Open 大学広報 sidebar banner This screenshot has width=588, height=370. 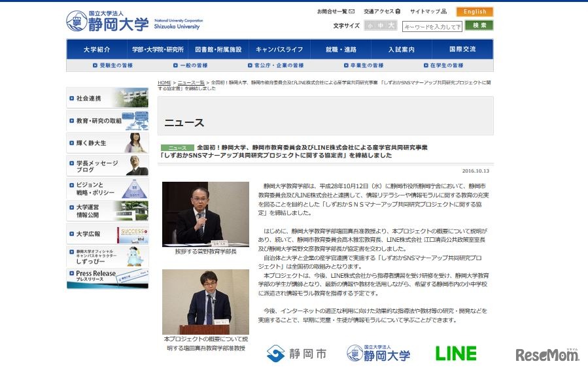pyautogui.click(x=107, y=233)
